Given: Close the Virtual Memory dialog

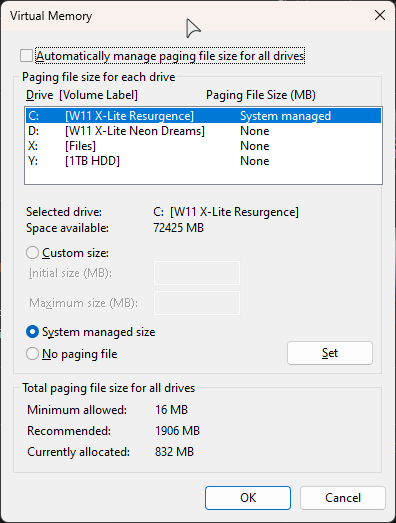Looking at the screenshot, I should tap(380, 15).
